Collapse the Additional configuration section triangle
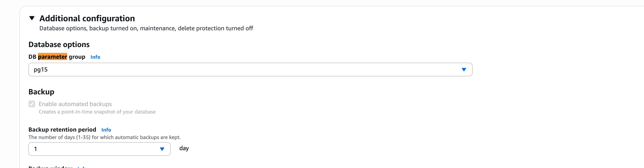This screenshot has height=168, width=644. coord(32,18)
